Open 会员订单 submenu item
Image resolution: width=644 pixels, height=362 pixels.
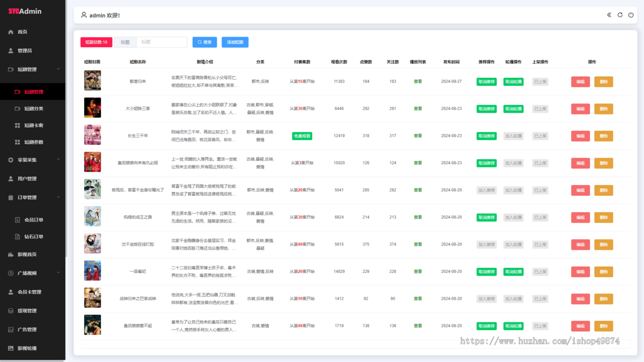click(x=33, y=220)
